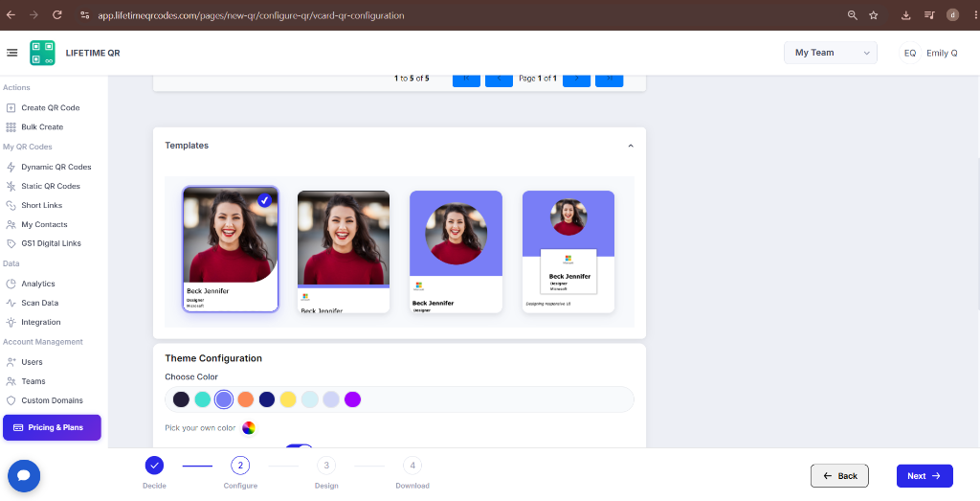Open the browser profile avatar
Screen dimensions: 980x501
pyautogui.click(x=952, y=15)
